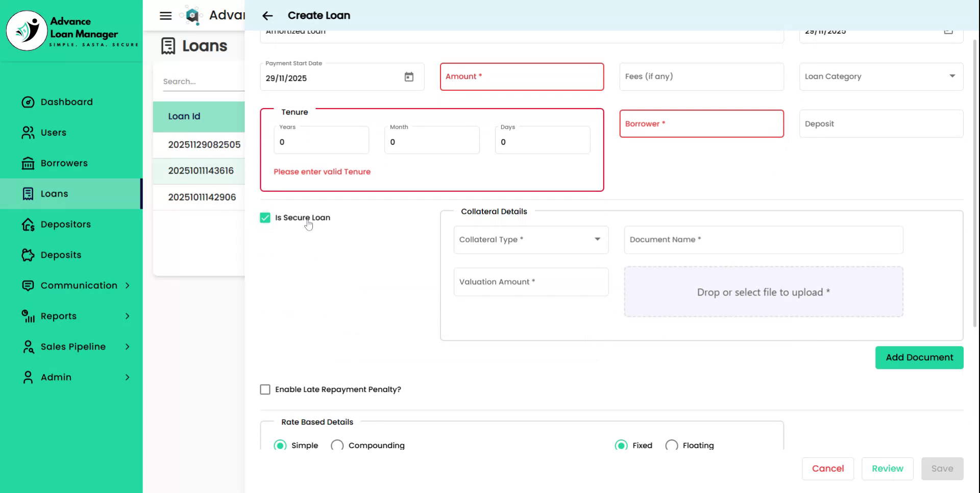Viewport: 980px width, 493px height.
Task: Click the Depositors house icon in sidebar
Action: (x=28, y=225)
